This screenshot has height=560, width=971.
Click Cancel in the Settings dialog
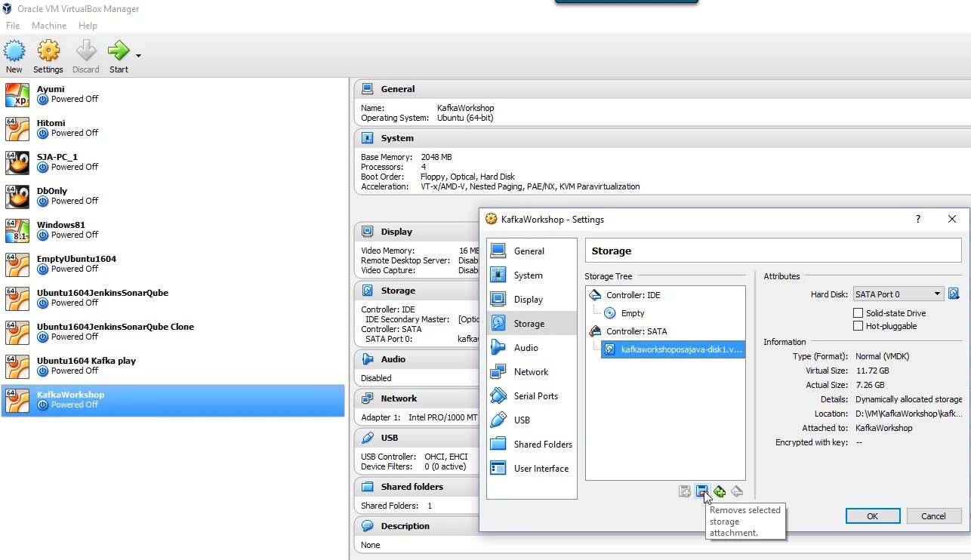coord(933,516)
